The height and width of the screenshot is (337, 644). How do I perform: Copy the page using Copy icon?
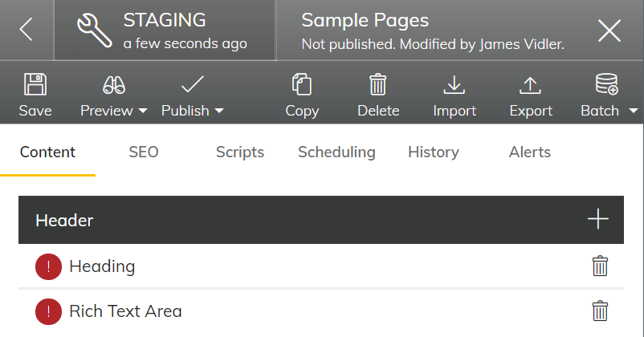click(x=302, y=84)
